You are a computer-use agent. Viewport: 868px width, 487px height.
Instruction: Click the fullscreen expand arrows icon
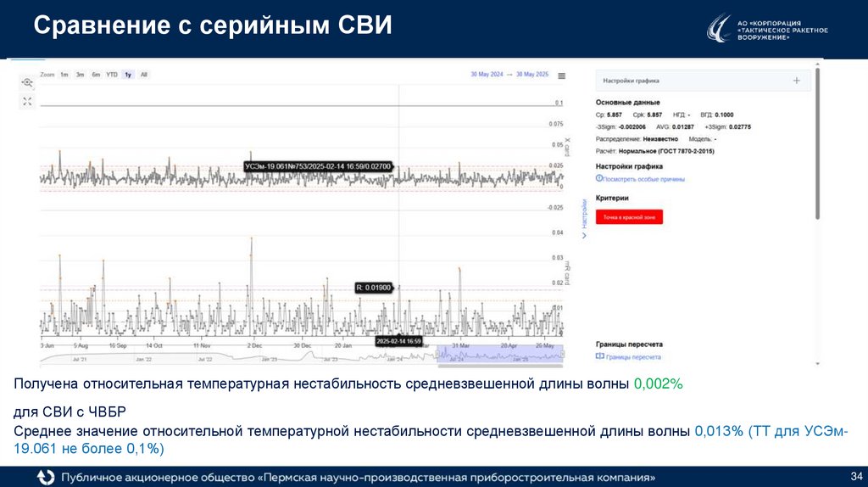(27, 102)
